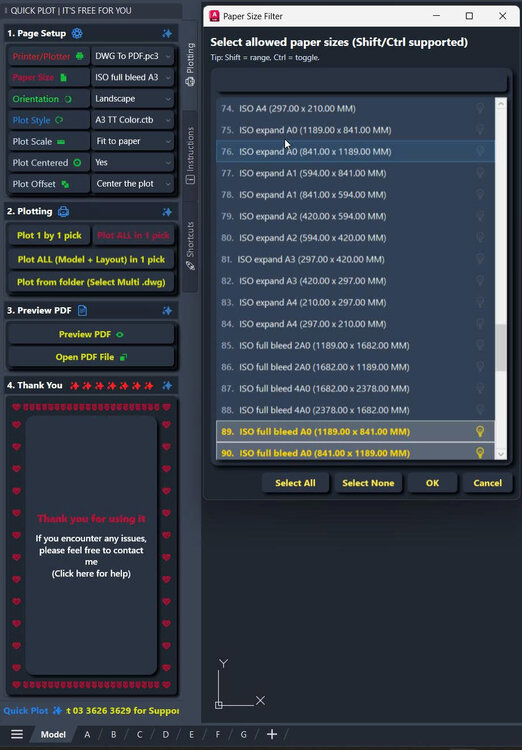This screenshot has height=750, width=522.
Task: Click the printer icon beside Plotting heading
Action: (63, 211)
